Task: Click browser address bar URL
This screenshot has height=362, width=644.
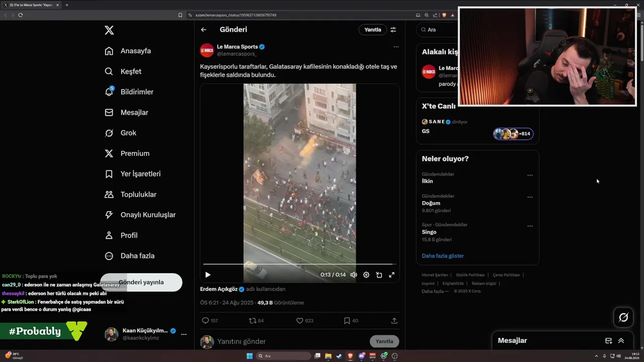Action: (236, 15)
